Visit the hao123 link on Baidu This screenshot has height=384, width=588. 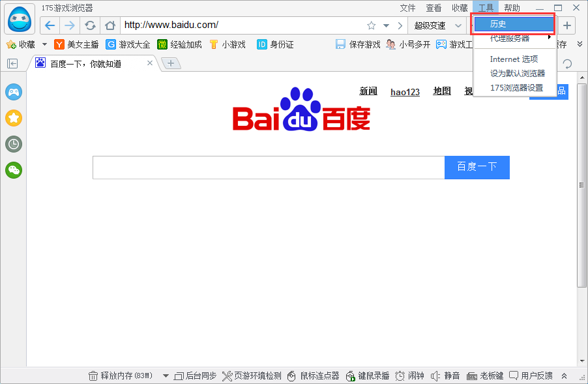405,91
